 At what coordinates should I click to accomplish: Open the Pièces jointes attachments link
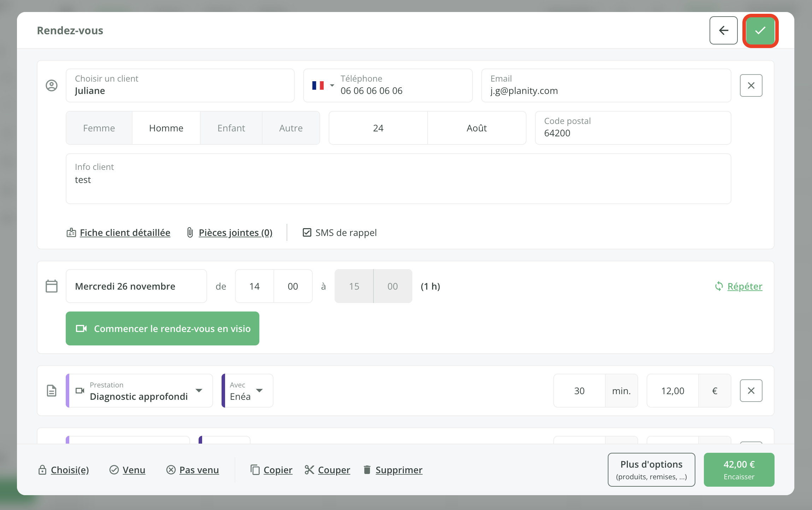(x=235, y=233)
